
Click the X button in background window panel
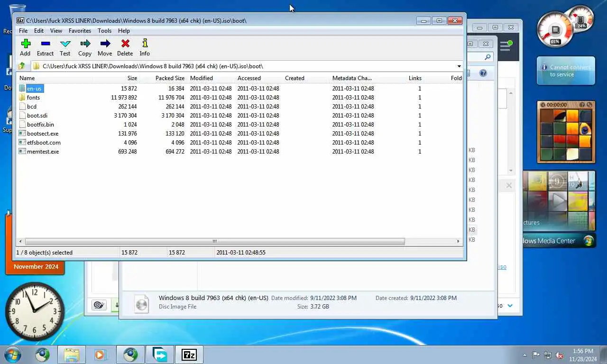pyautogui.click(x=509, y=185)
